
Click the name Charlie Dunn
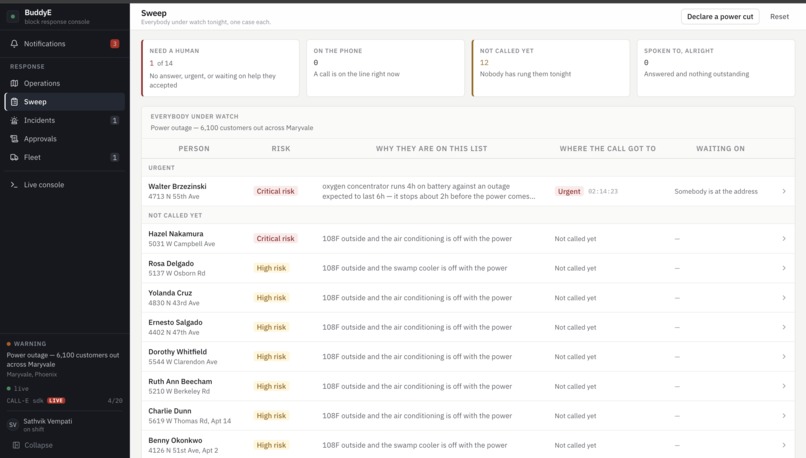pyautogui.click(x=170, y=411)
